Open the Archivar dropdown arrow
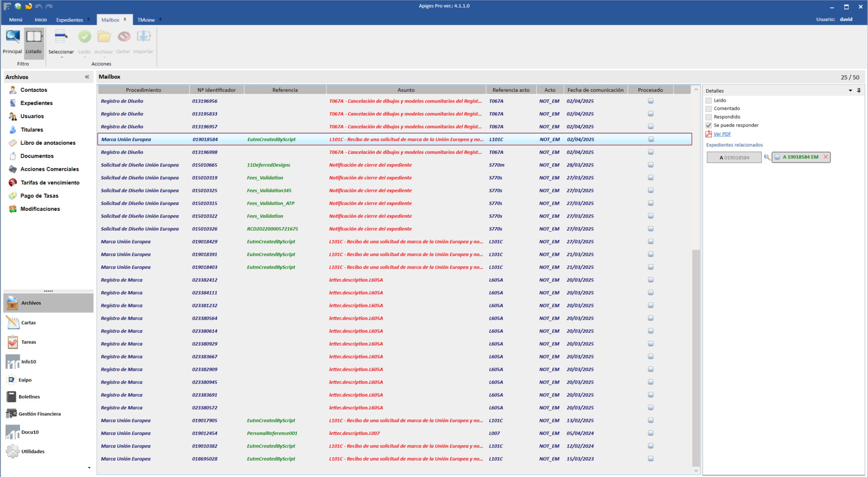Screen dimensions: 868x477 coord(104,58)
